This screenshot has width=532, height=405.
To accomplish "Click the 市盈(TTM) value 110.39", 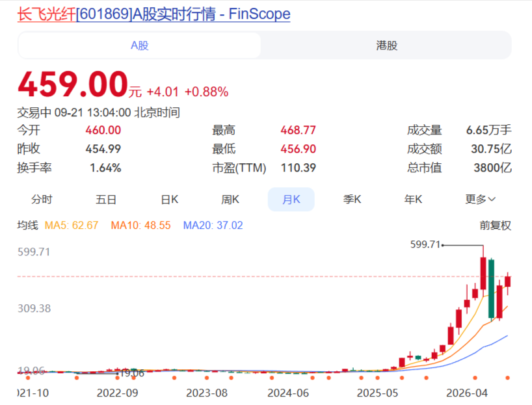I will pos(299,168).
